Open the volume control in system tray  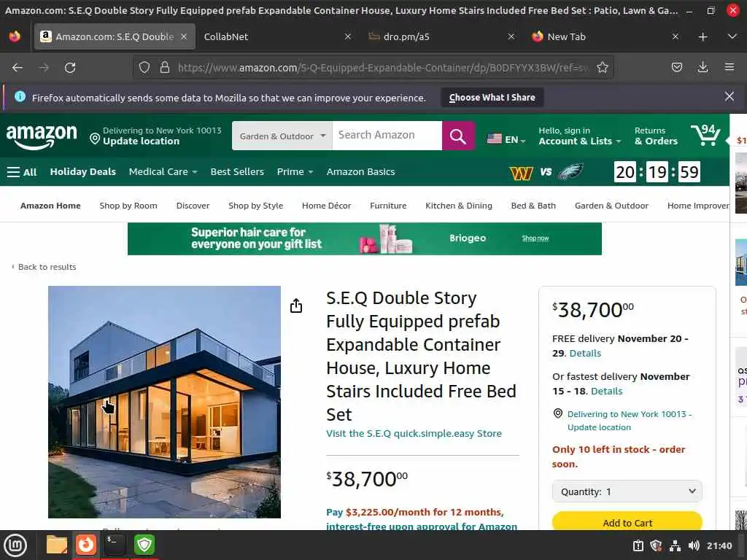click(x=694, y=545)
